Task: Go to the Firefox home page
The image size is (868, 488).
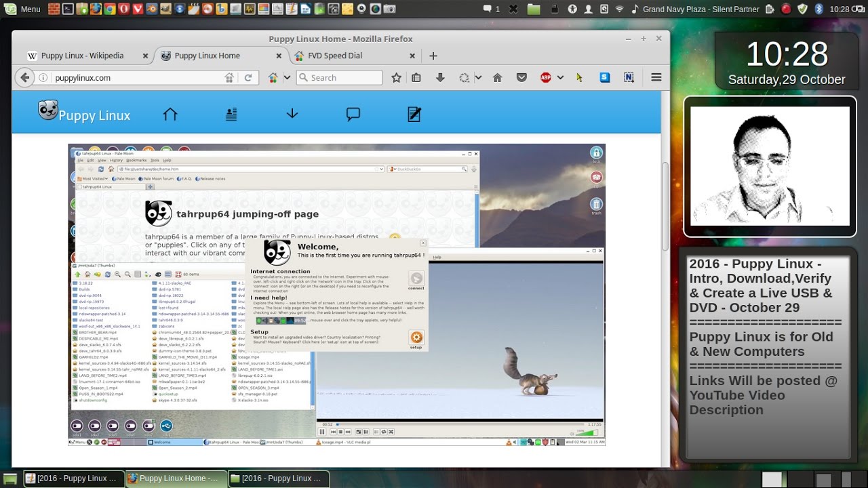Action: [x=497, y=77]
